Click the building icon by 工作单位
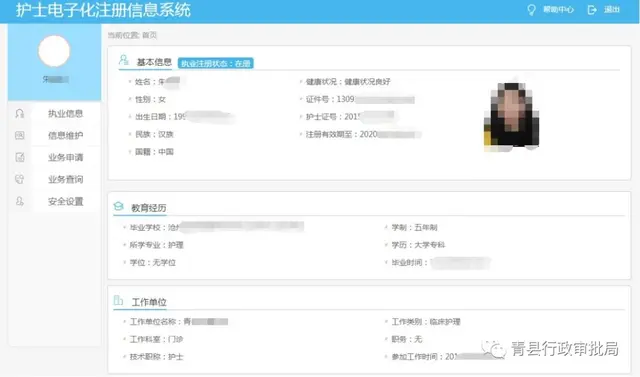The image size is (640, 377). pyautogui.click(x=118, y=301)
